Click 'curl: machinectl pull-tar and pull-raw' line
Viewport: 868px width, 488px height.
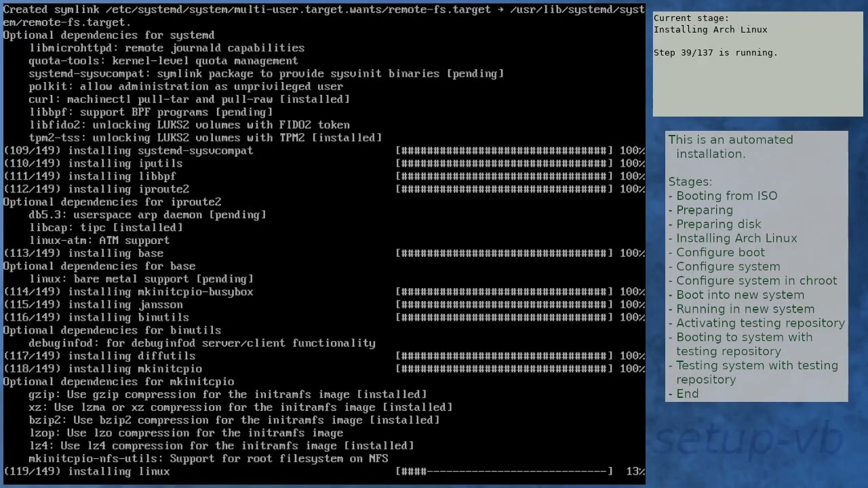click(189, 100)
